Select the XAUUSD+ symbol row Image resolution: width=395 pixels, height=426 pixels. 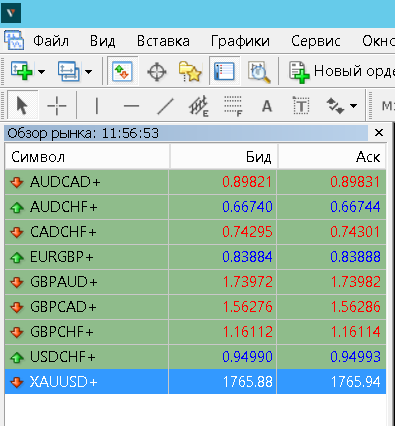[x=195, y=382]
